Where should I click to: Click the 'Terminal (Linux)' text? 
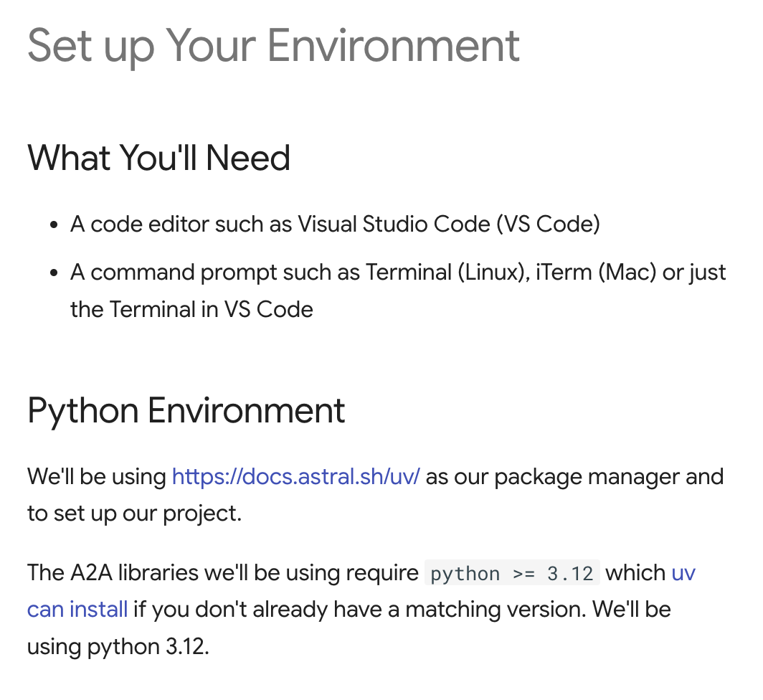pos(443,273)
